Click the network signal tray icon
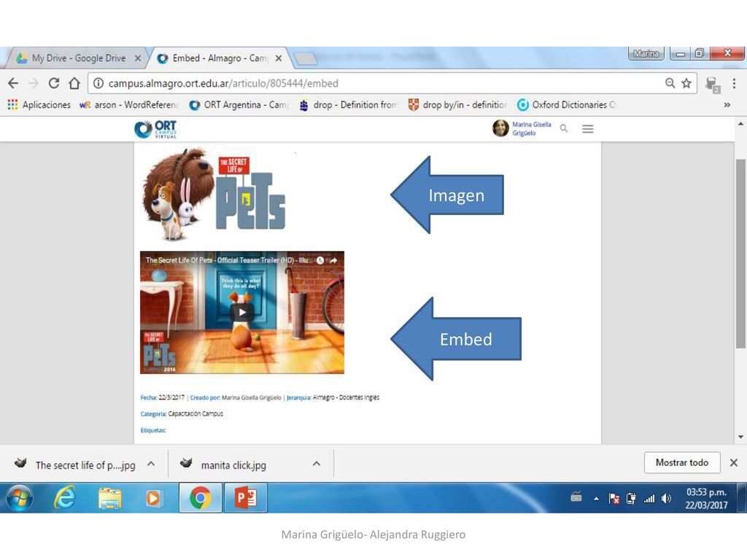This screenshot has width=747, height=560. click(649, 499)
